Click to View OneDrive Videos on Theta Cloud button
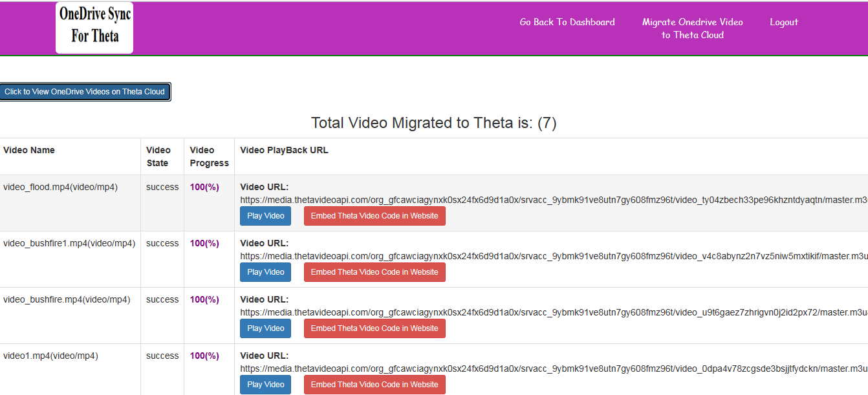The image size is (868, 395). coord(85,92)
